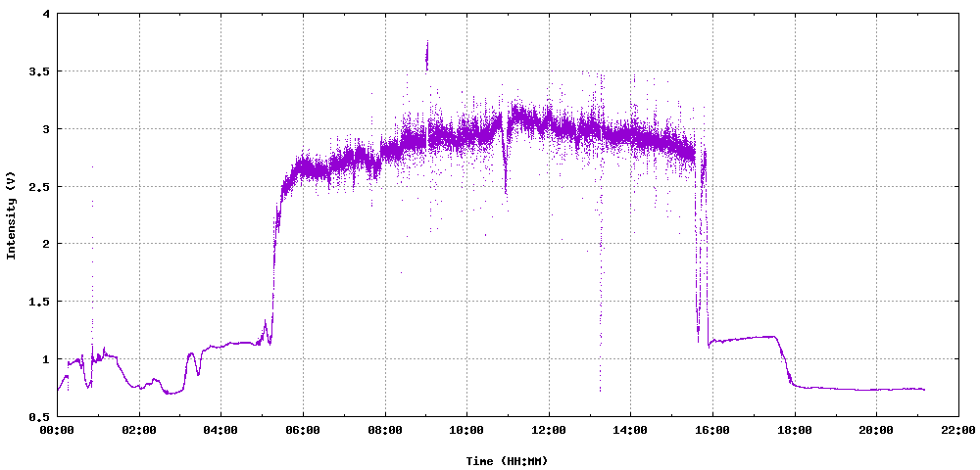Viewport: 980px width, 470px height.
Task: Click the 06:00 x-axis tick label
Action: click(303, 430)
